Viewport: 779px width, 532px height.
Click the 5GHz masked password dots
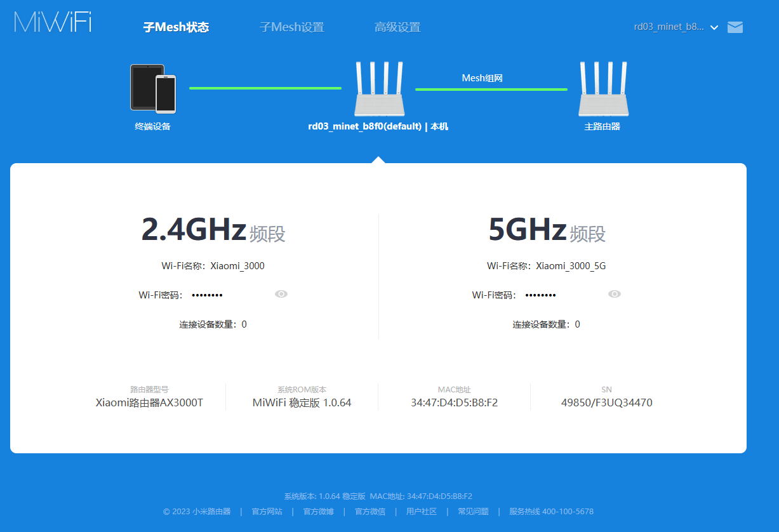[541, 295]
